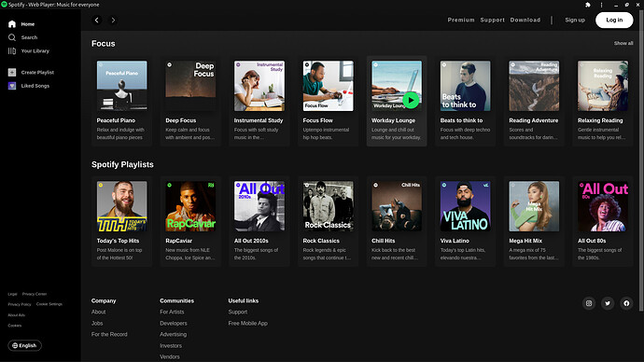
Task: Open Cookie Settings in sidebar
Action: [49, 304]
